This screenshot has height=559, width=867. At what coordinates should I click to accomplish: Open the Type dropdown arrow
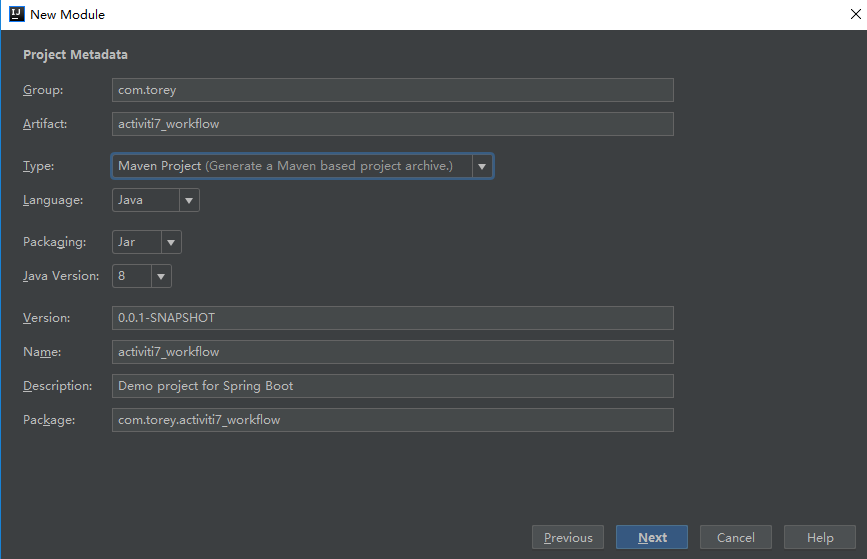(482, 166)
